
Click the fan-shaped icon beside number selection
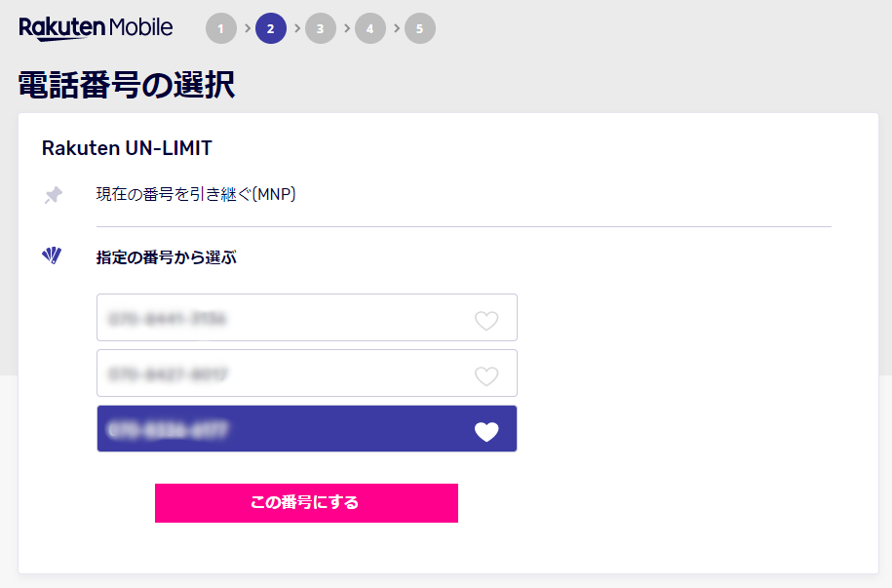[x=52, y=255]
